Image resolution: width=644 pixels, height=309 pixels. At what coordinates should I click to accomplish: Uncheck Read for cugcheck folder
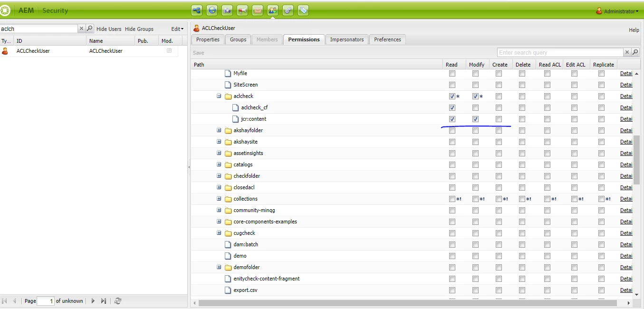(452, 233)
